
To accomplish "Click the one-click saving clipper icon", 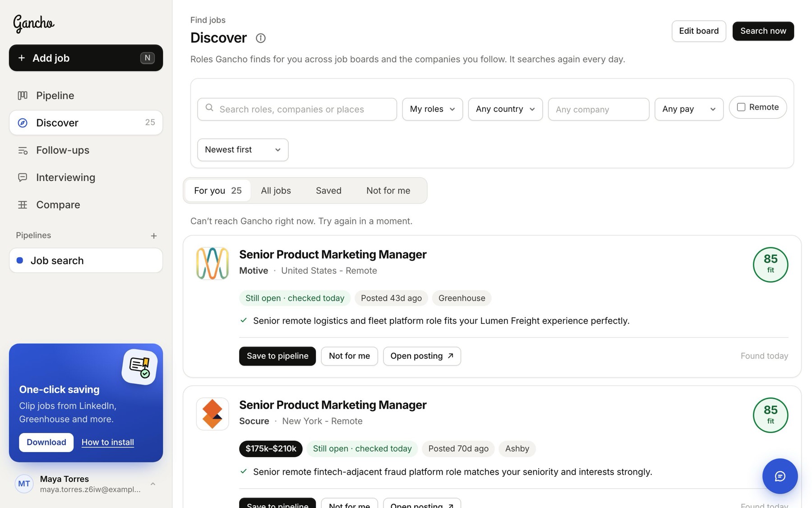I will 139,367.
